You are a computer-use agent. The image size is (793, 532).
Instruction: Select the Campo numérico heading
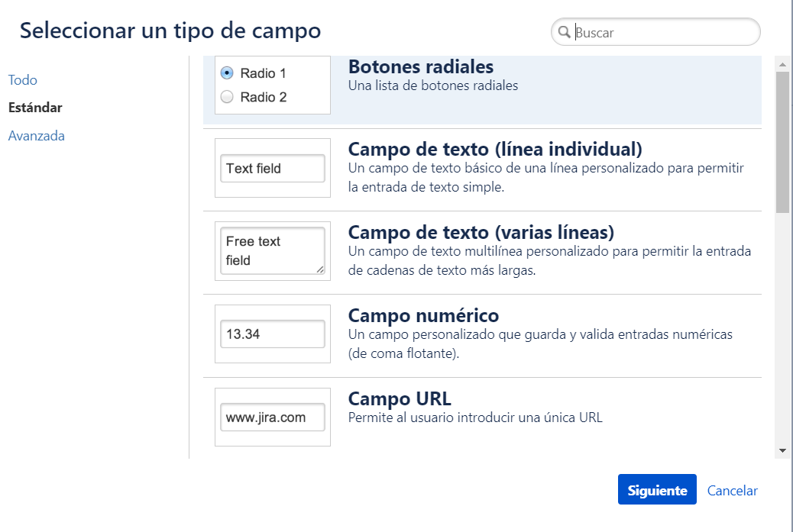(x=423, y=315)
